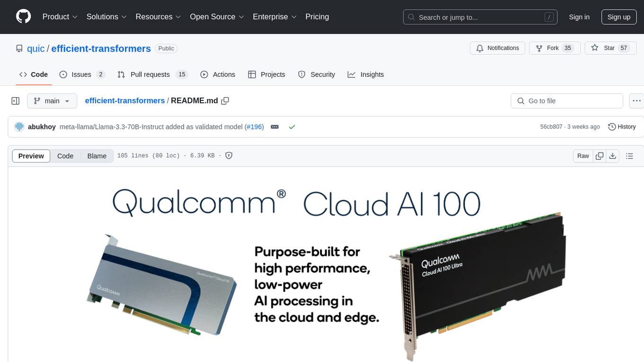Click the Fork count 35
Image resolution: width=644 pixels, height=362 pixels.
[x=568, y=48]
